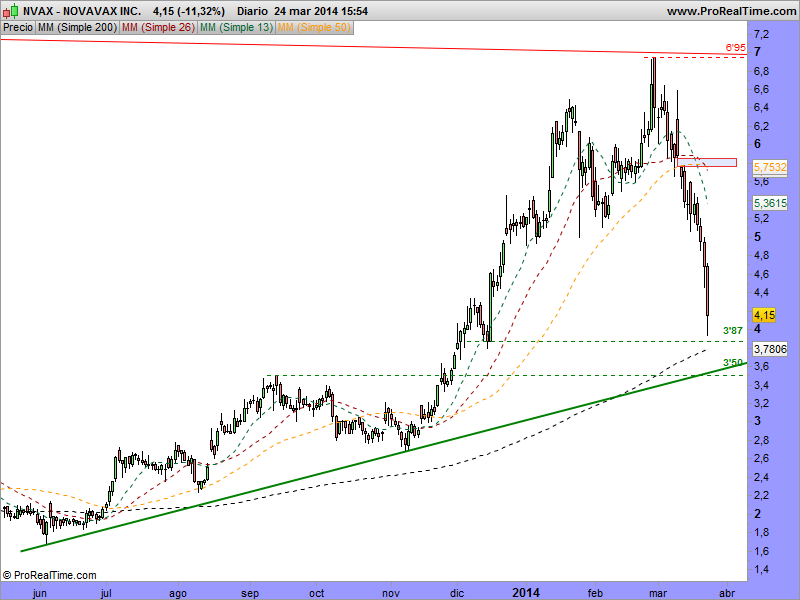The image size is (800, 600).
Task: Click the "1,4" price axis value
Action: click(762, 569)
